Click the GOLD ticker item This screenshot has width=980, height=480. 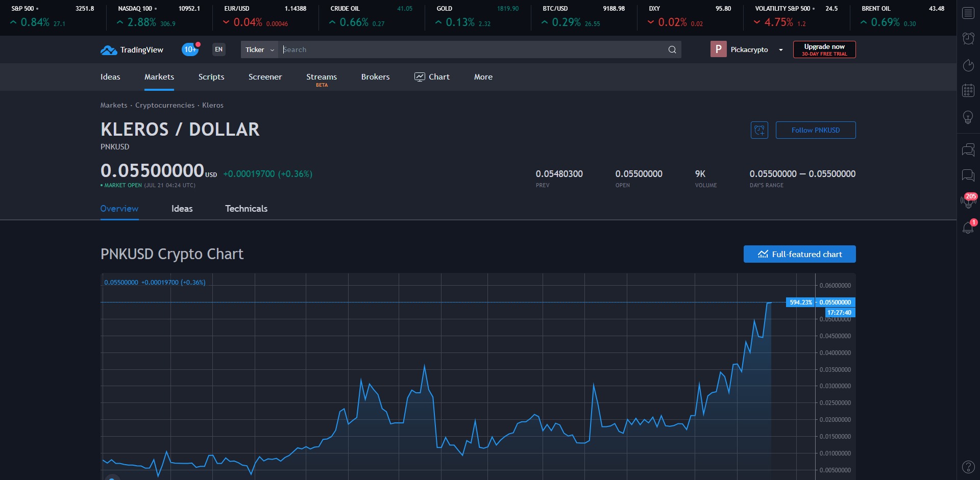[x=477, y=16]
